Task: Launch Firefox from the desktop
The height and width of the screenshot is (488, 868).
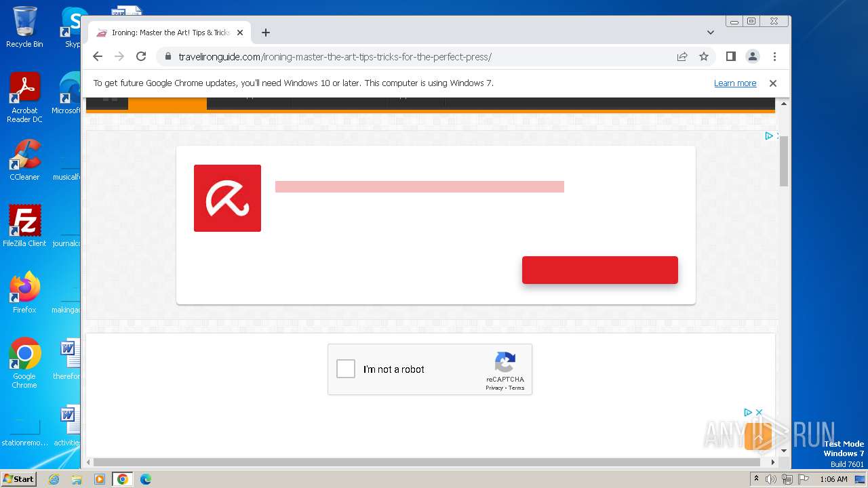Action: (x=24, y=293)
